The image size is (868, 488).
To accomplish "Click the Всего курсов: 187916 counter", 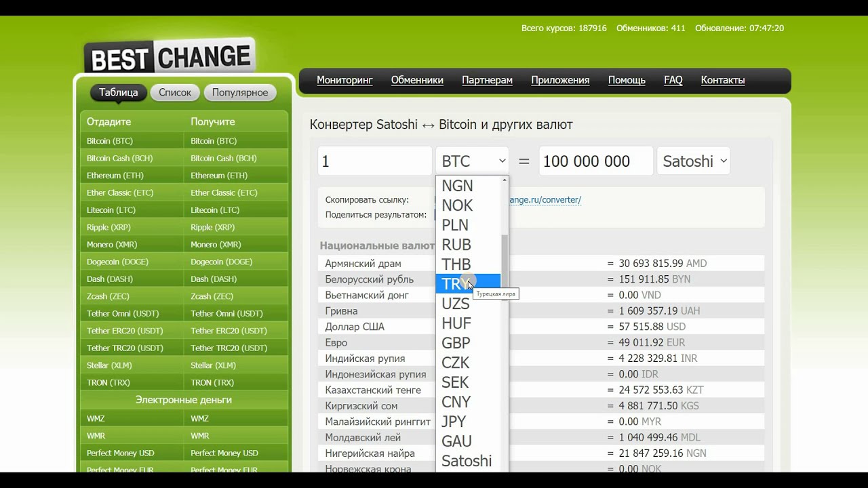I will coord(564,28).
